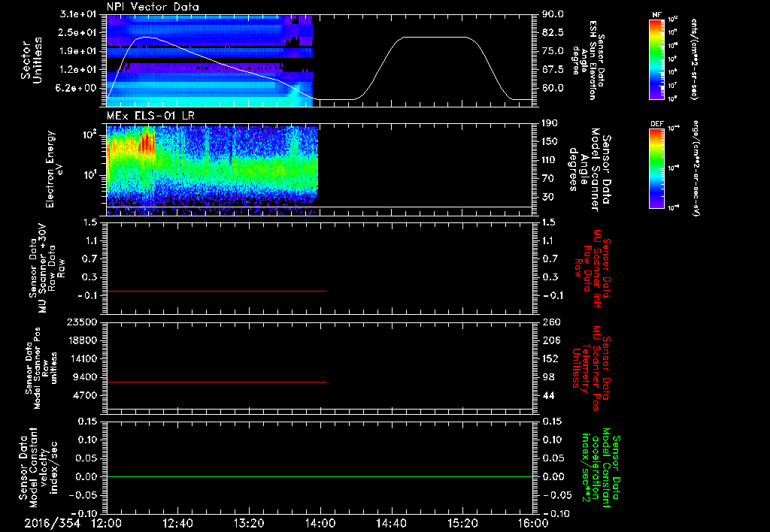Click the 14:00 time axis label
The width and height of the screenshot is (770, 532).
coord(320,524)
